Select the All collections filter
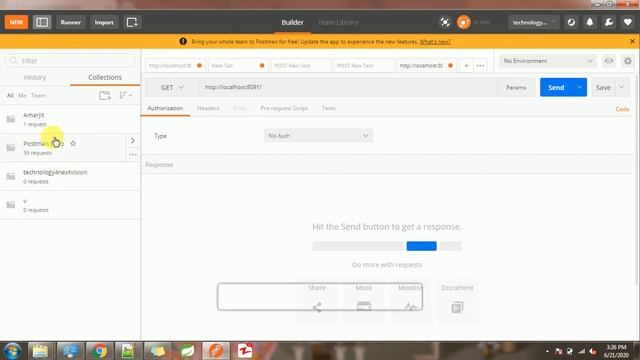The image size is (640, 360). (x=10, y=96)
